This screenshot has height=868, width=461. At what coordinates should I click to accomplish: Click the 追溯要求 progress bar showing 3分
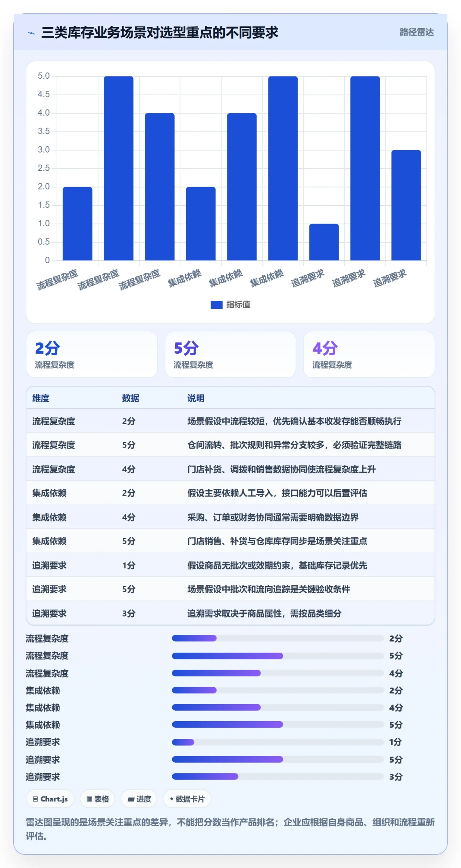[278, 777]
